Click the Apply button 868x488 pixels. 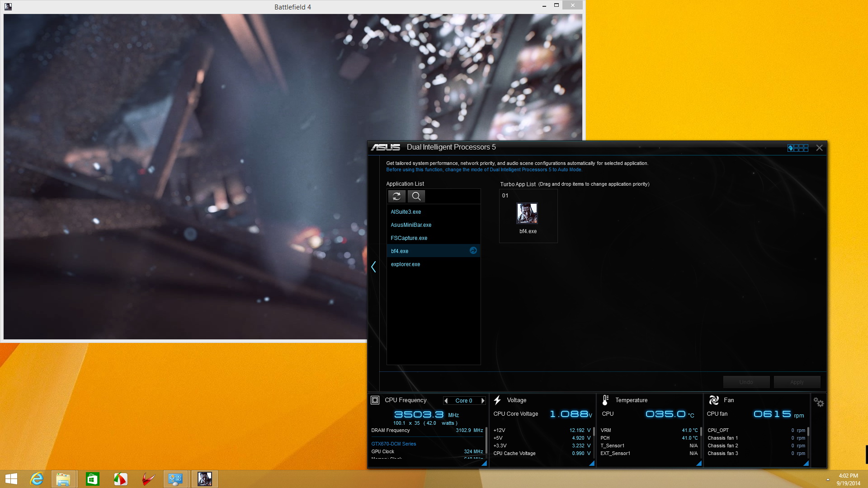797,382
